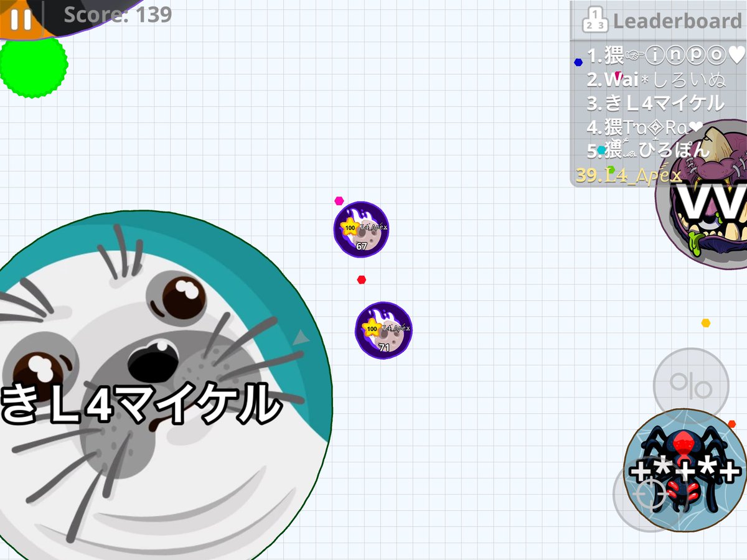Tap the yellow food pellet
The width and height of the screenshot is (747, 560).
(706, 323)
